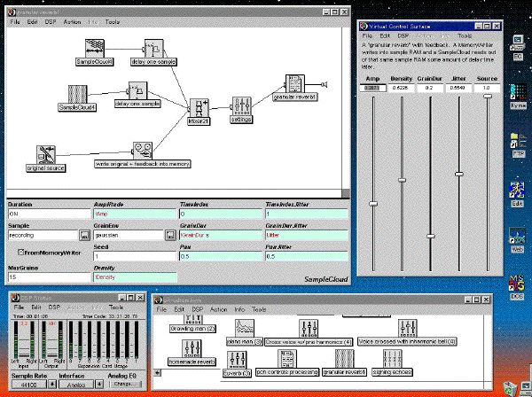Click the lower 'delay one sample' module icon
The image size is (532, 397).
tap(137, 90)
